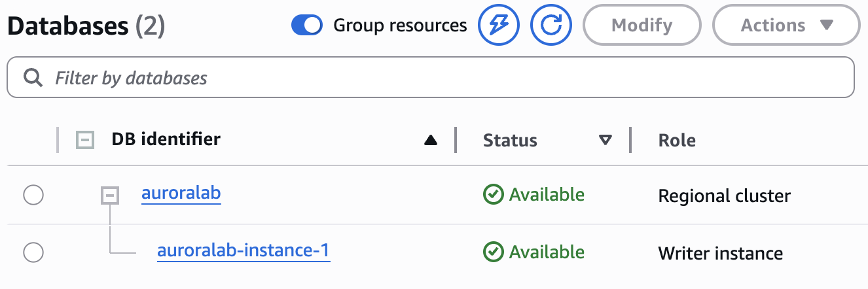Refresh the databases list
This screenshot has width=868, height=289.
click(x=551, y=25)
